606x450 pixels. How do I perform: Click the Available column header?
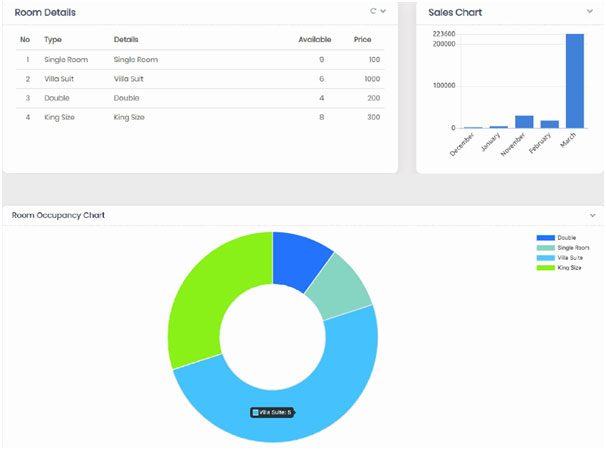tap(314, 40)
